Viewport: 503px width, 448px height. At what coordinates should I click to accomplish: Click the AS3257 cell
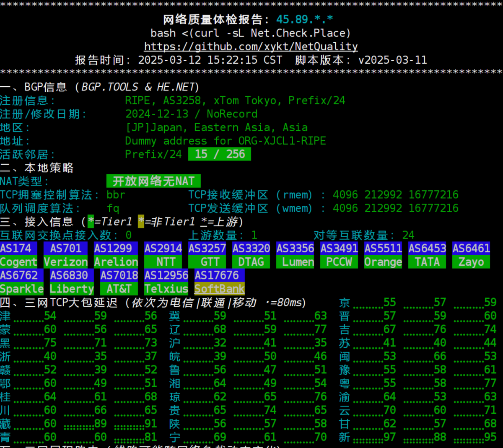(207, 249)
